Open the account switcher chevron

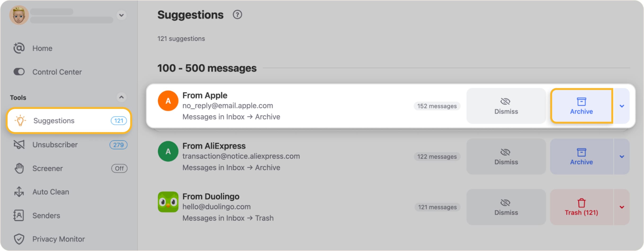pos(122,15)
